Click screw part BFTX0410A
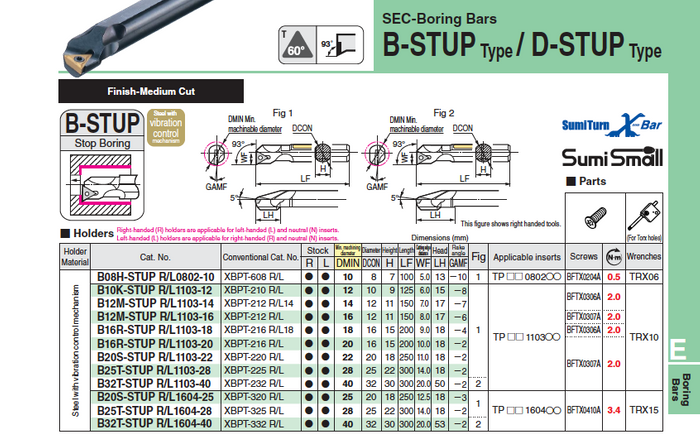Viewport: 700px width, 443px height. [x=583, y=410]
